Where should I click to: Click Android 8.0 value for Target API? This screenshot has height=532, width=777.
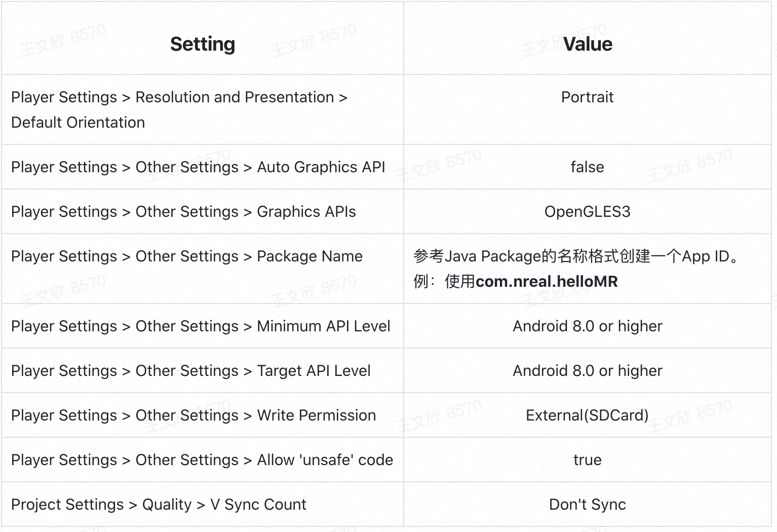[588, 370]
